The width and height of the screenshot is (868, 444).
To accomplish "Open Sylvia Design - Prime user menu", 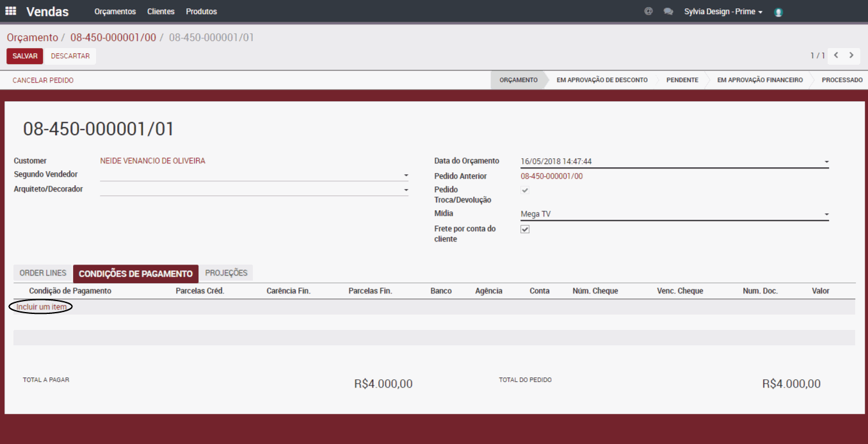I will 723,12.
